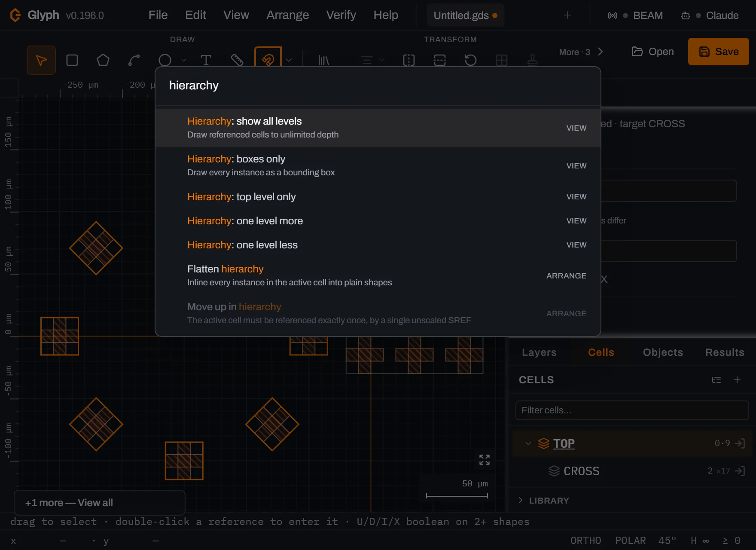The width and height of the screenshot is (756, 550).
Task: Click the zoom-to-fit icon on canvas
Action: pyautogui.click(x=485, y=460)
